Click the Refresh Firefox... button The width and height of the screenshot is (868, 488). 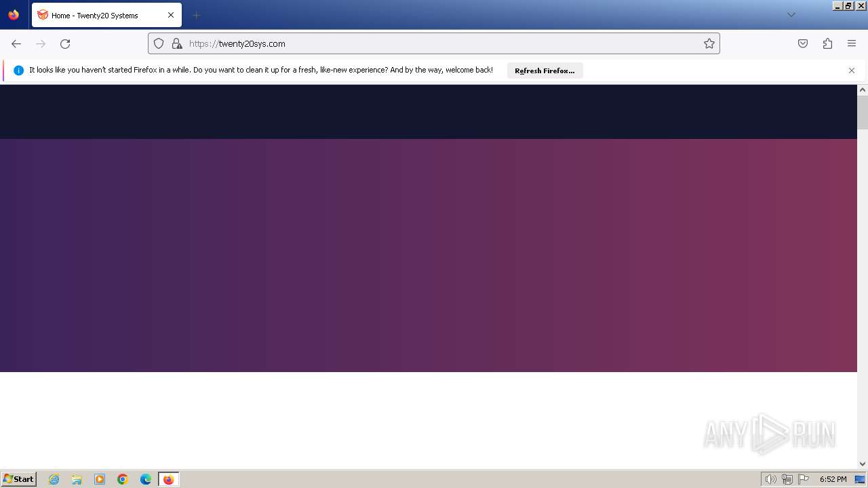(545, 70)
